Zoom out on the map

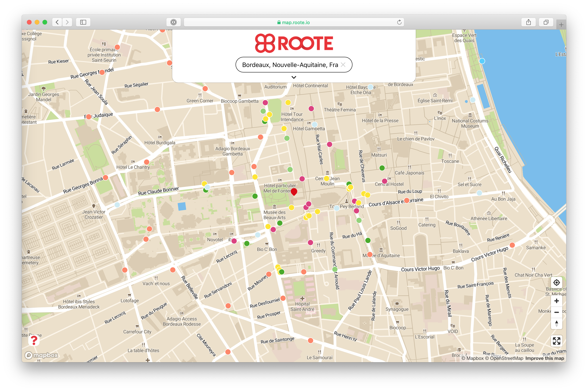(x=556, y=312)
